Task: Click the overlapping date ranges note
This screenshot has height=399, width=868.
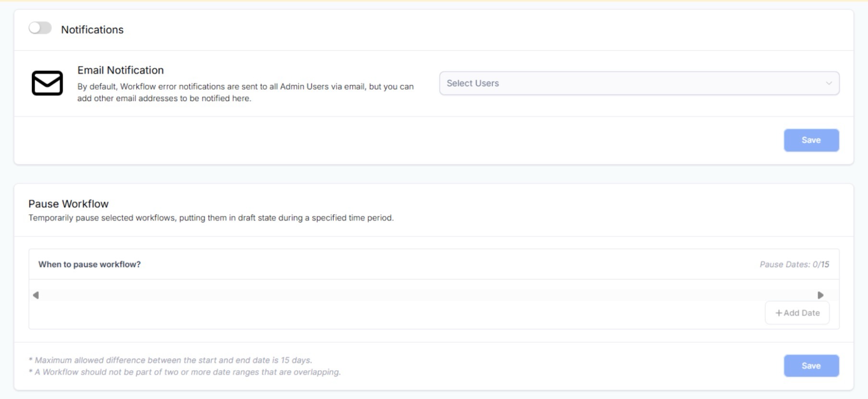Action: [185, 372]
